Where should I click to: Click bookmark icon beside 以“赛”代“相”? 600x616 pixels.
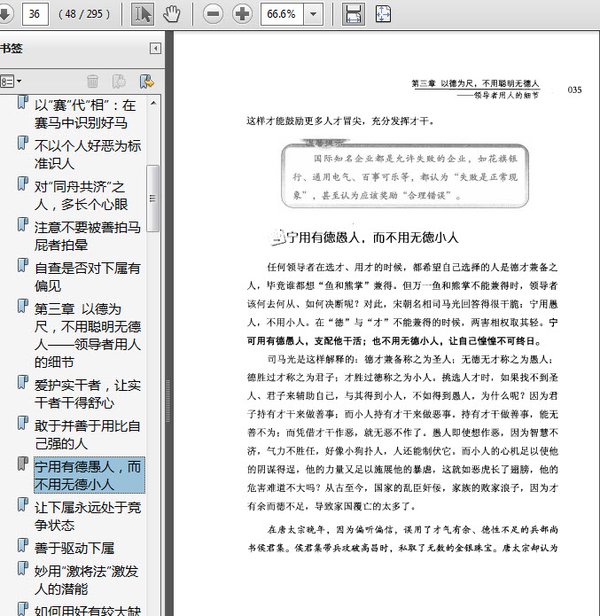click(23, 103)
